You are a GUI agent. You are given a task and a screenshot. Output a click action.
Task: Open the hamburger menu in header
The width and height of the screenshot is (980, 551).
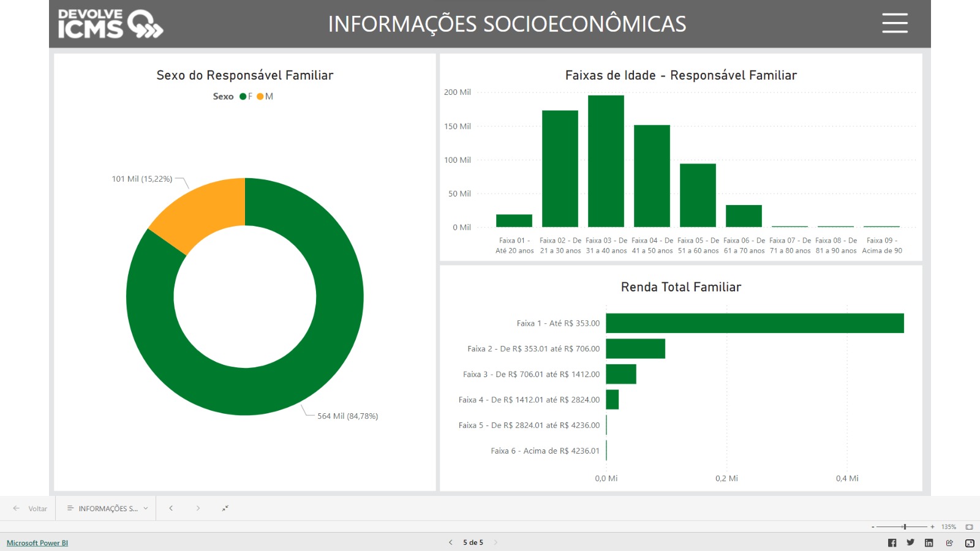coord(894,23)
